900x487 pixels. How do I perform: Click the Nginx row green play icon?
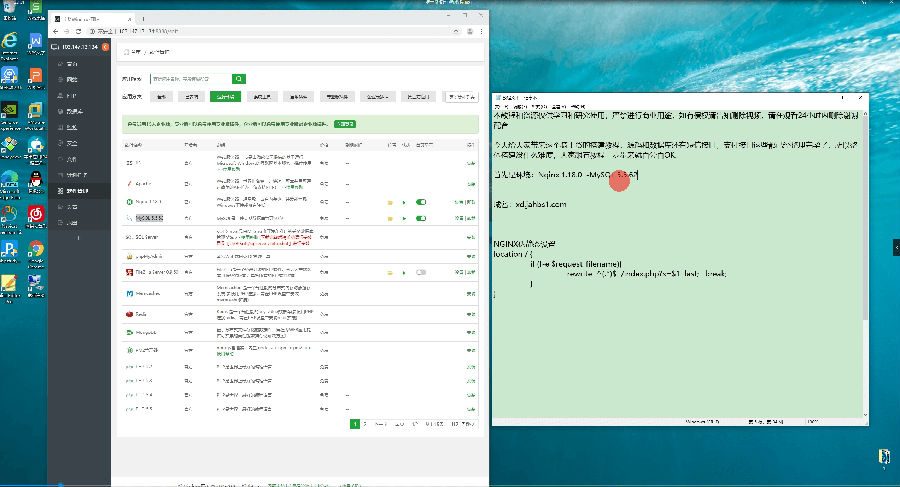coord(404,202)
